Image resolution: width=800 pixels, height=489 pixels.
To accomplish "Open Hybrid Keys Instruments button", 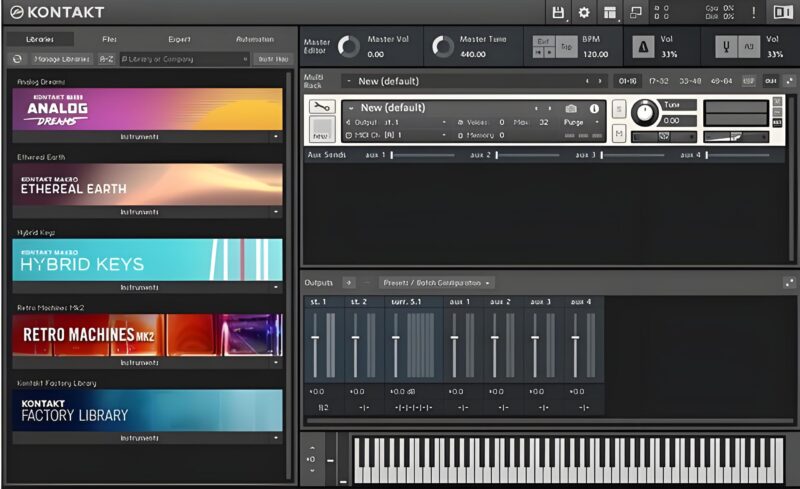I will pos(140,287).
